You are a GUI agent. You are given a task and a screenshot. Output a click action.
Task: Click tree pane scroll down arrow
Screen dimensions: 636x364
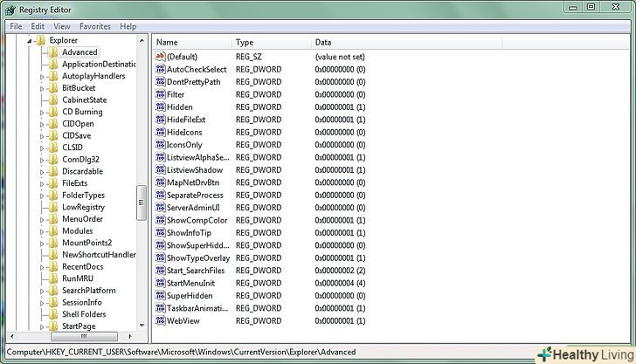pos(142,325)
